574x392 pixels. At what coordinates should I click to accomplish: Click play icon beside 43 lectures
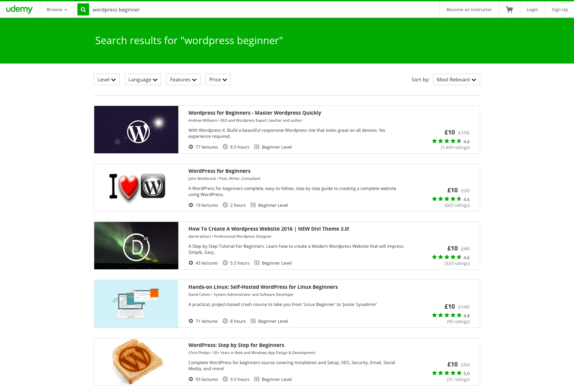point(191,263)
